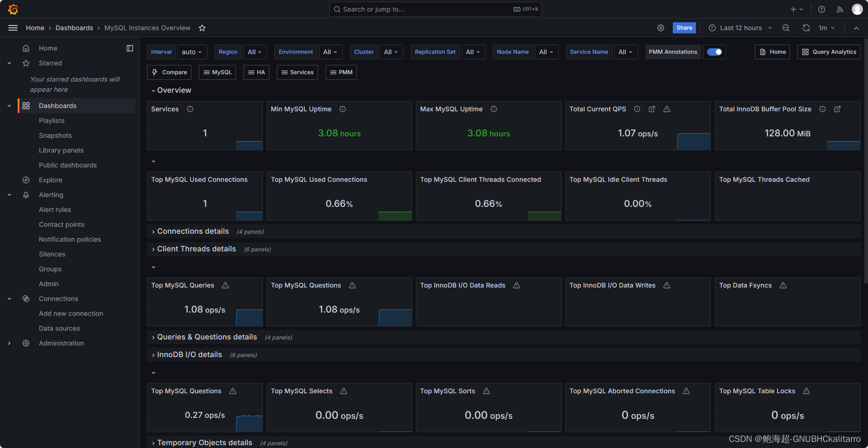Click the Home dashboard link button
Image resolution: width=868 pixels, height=448 pixels.
(772, 52)
